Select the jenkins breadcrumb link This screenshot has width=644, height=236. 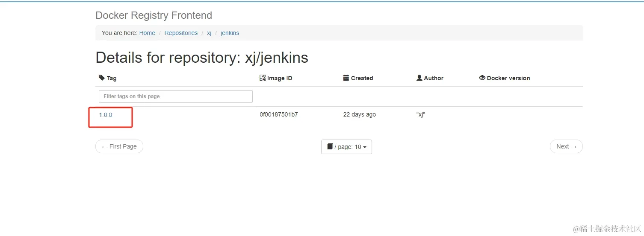pyautogui.click(x=230, y=33)
